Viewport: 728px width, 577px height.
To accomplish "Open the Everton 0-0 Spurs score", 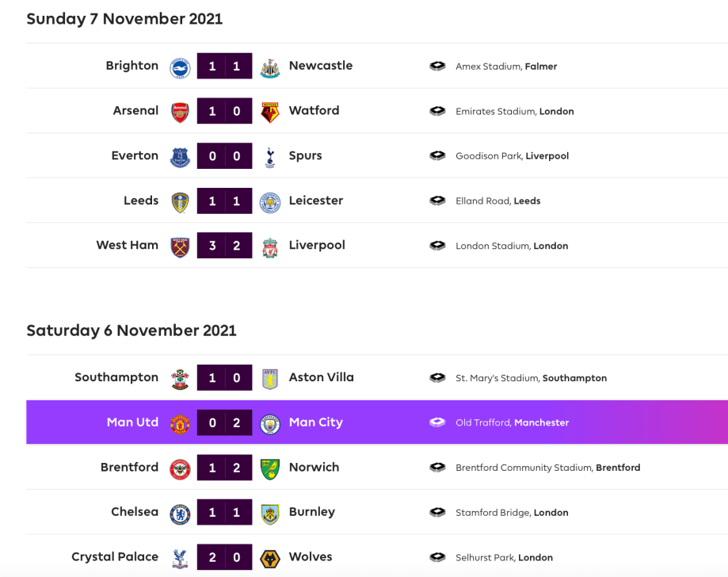I will click(x=225, y=156).
